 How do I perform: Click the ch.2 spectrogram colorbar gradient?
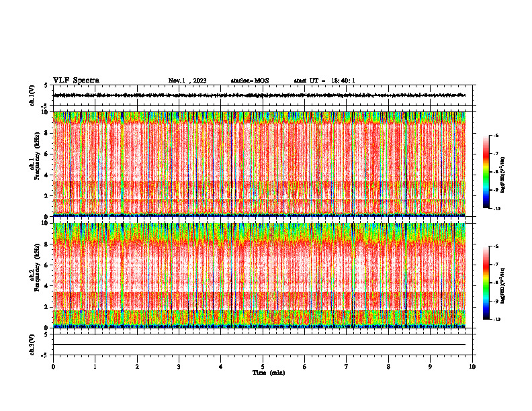pos(486,283)
